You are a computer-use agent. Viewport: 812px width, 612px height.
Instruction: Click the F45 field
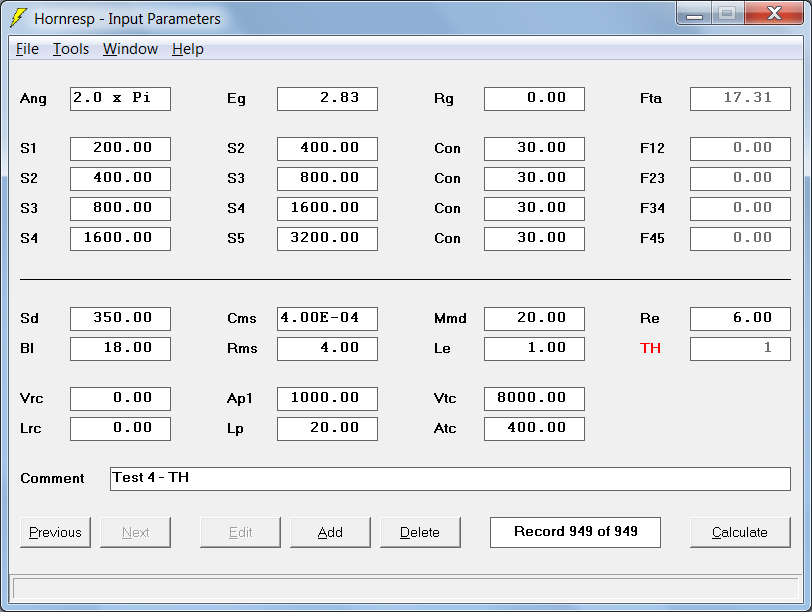point(741,239)
